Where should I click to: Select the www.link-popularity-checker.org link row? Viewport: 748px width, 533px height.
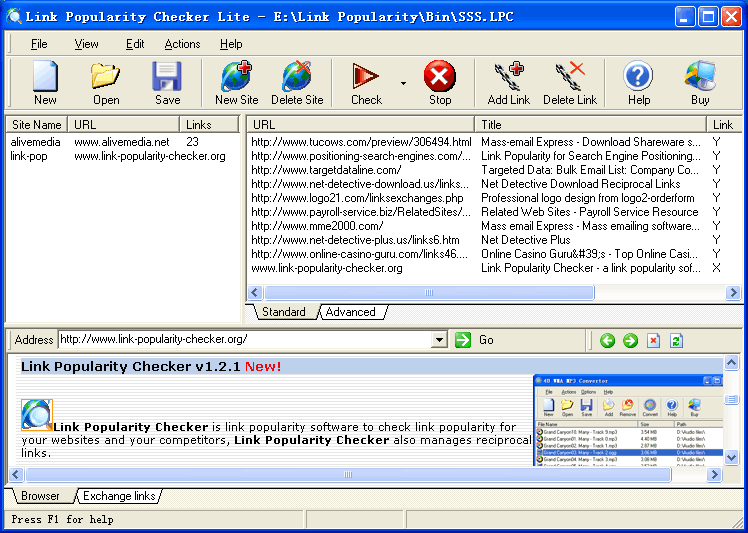click(494, 268)
